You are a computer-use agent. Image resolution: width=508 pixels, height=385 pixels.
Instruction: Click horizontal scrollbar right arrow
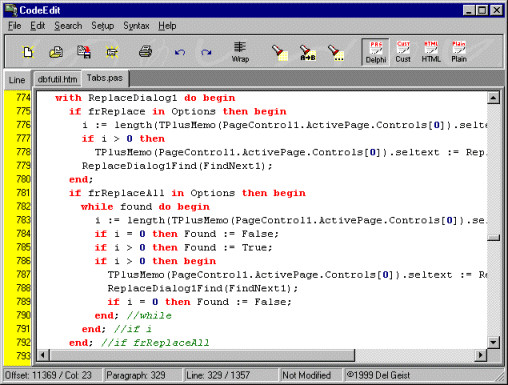[x=480, y=355]
